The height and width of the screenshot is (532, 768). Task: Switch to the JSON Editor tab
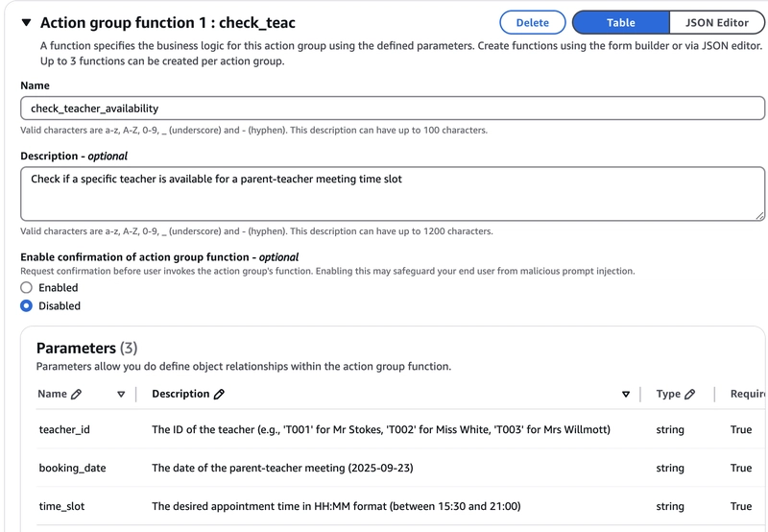click(716, 22)
